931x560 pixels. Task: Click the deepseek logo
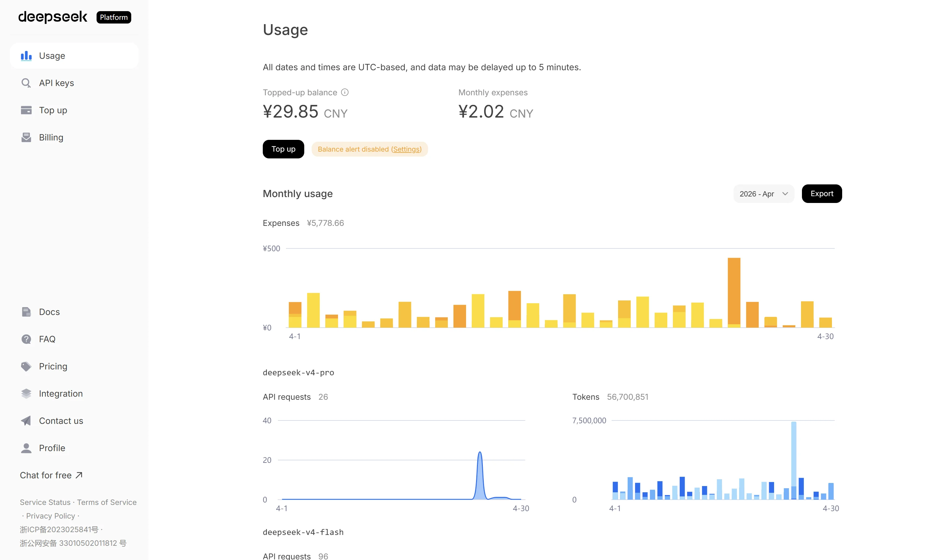tap(52, 17)
